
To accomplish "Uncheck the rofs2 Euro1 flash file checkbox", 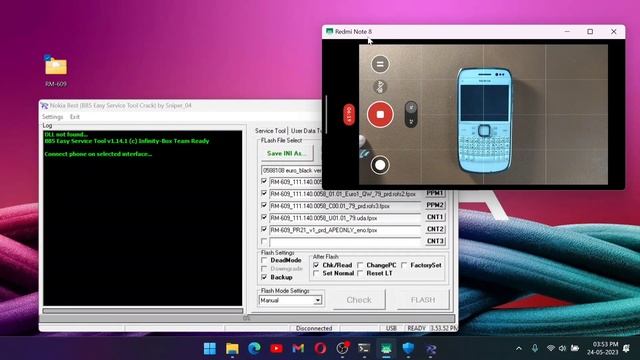I will click(264, 193).
